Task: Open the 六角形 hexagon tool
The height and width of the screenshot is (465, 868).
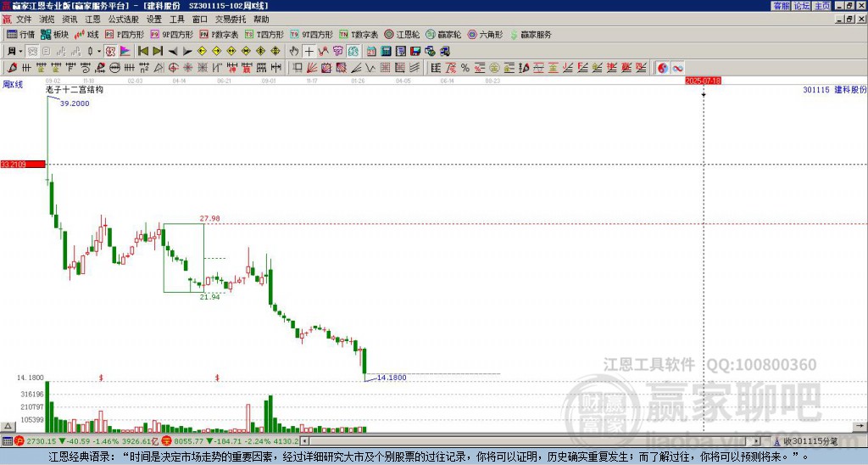Action: tap(485, 34)
